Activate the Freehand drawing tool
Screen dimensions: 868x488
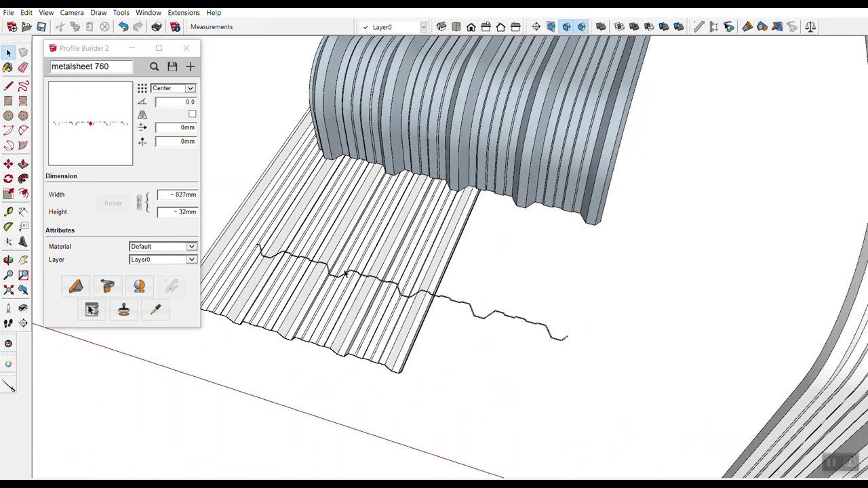(x=23, y=86)
